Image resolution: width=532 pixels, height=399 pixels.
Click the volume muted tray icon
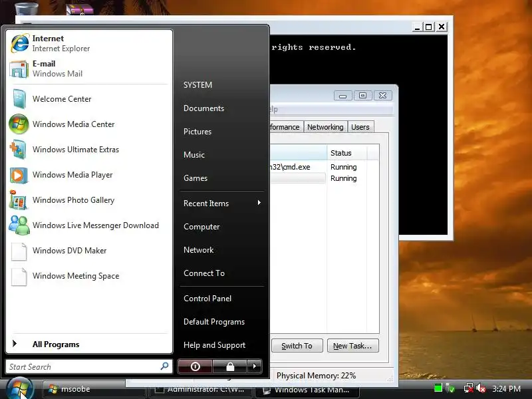[x=480, y=388]
